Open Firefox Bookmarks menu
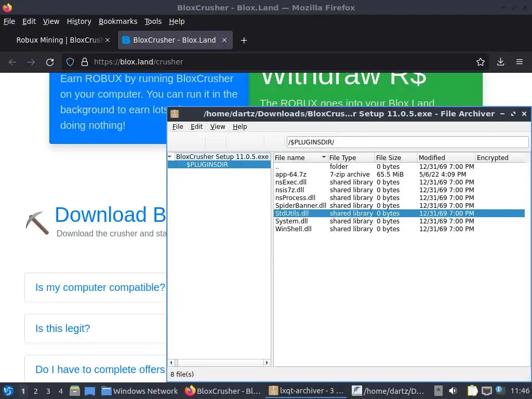This screenshot has width=532, height=399. [x=118, y=21]
